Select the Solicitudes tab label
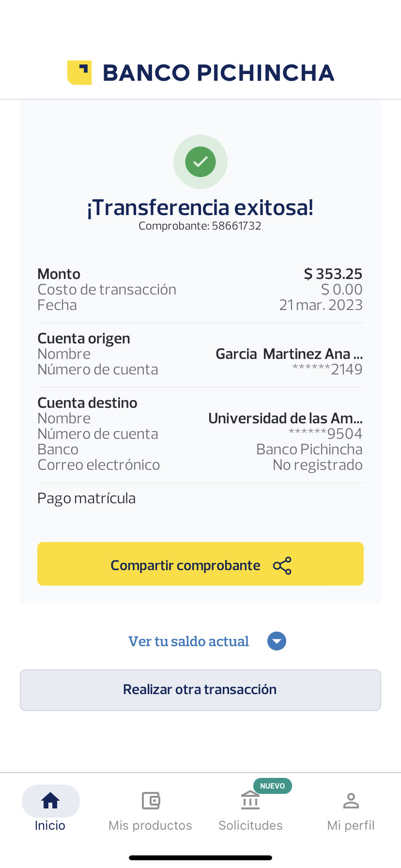This screenshot has height=868, width=401. coord(250,825)
